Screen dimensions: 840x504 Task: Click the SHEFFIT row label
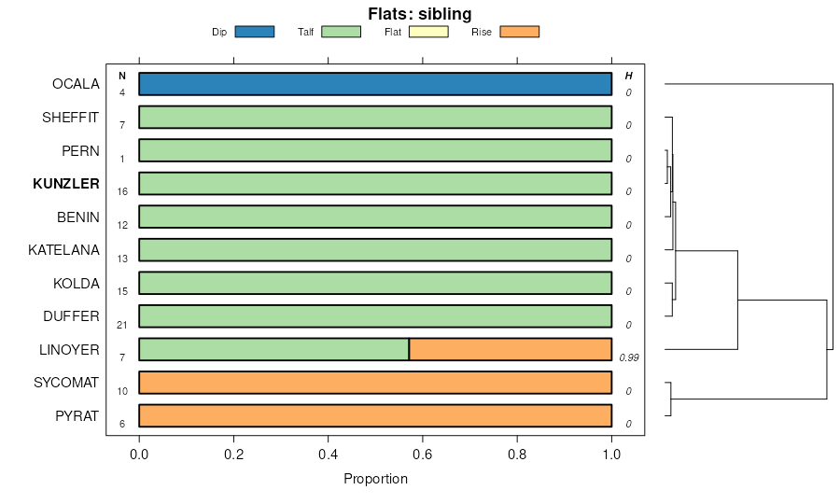[x=71, y=118]
